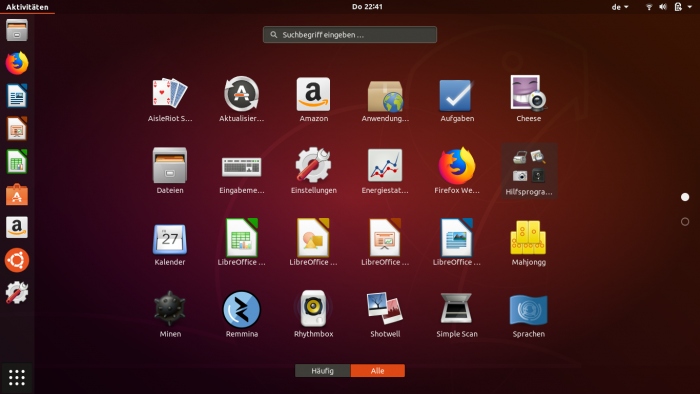Toggle the Show Applications grid button

[x=17, y=377]
